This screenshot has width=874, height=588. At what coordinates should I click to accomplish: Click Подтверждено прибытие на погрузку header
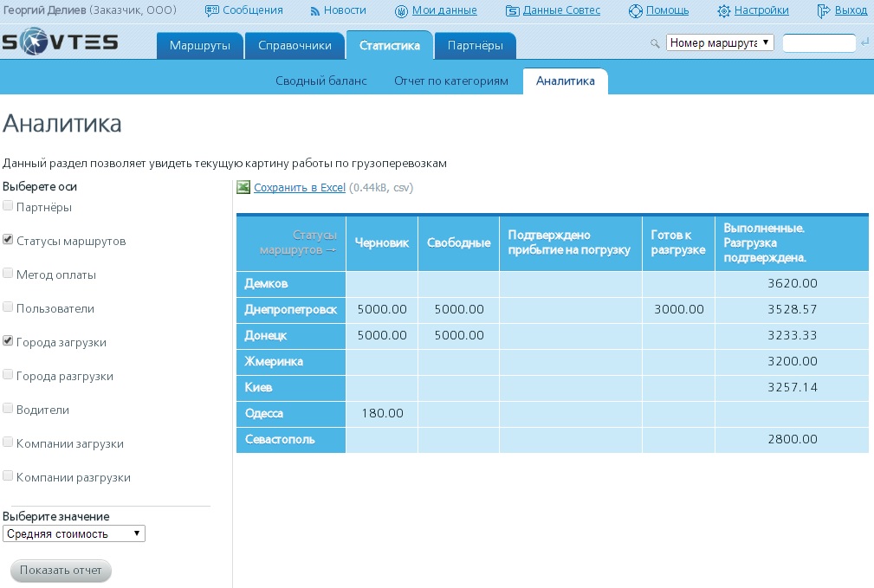click(571, 243)
